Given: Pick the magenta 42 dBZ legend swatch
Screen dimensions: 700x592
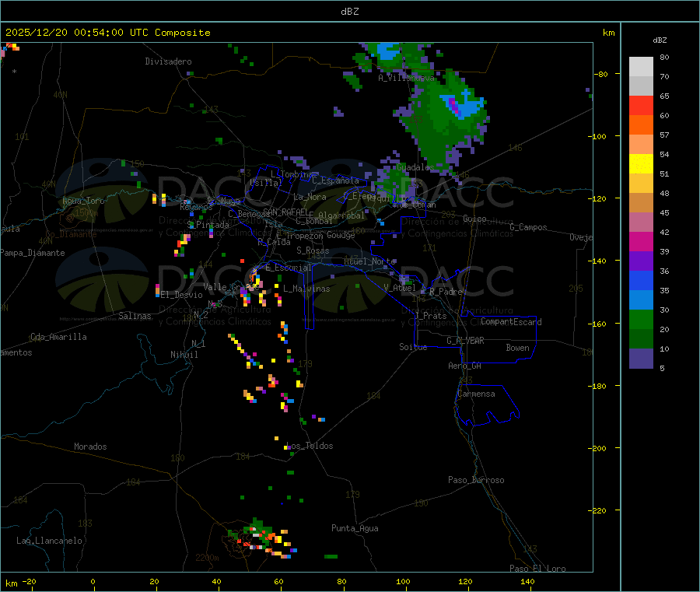Looking at the screenshot, I should click(641, 241).
